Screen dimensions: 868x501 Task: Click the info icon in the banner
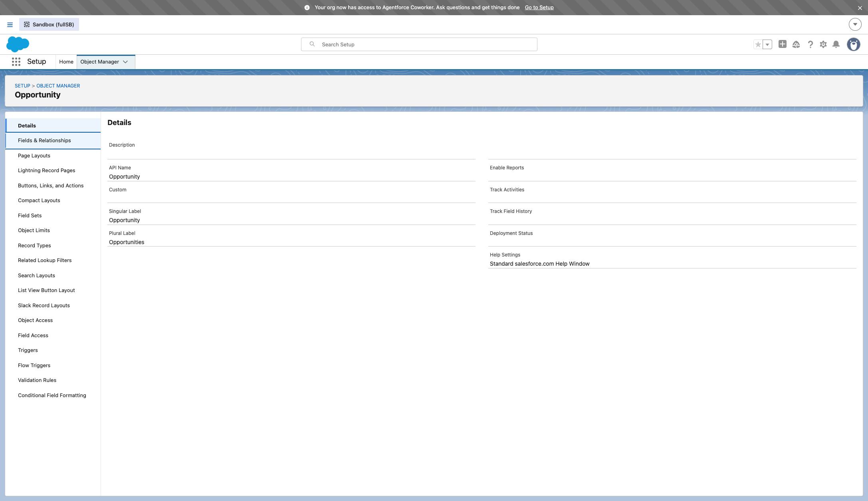[x=307, y=8]
